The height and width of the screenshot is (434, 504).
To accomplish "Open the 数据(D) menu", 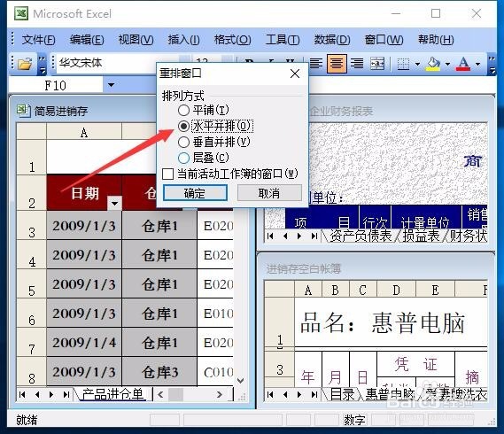I will [332, 40].
